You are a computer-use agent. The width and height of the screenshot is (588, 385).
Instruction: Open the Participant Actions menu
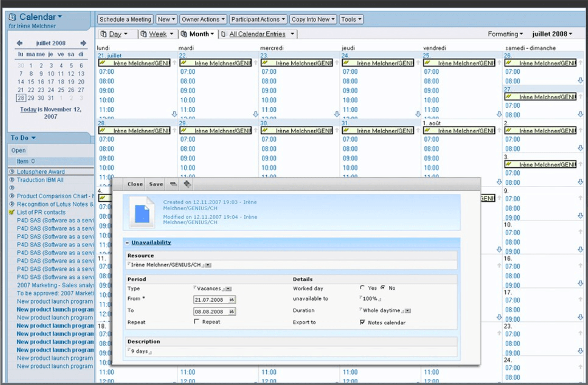(x=257, y=19)
